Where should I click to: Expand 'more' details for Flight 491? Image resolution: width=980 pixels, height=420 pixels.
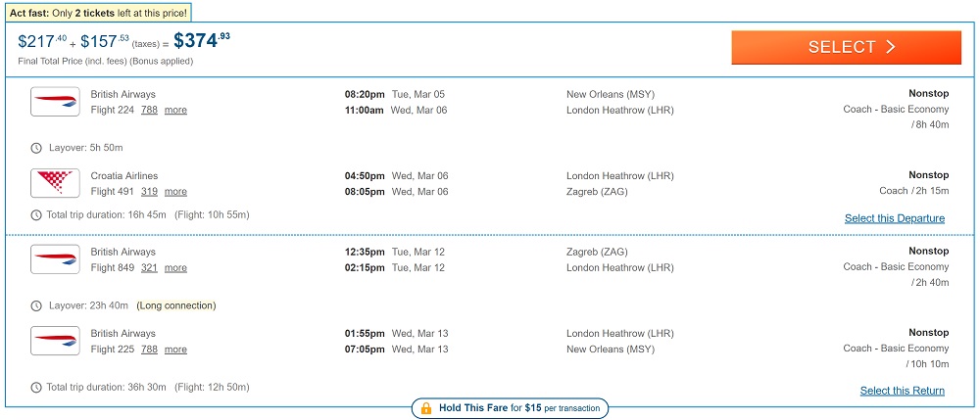tap(175, 192)
